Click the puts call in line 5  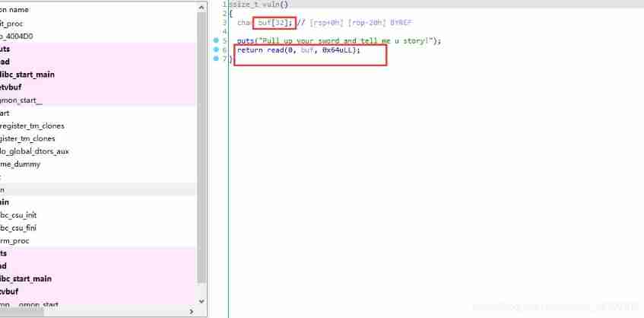[x=246, y=40]
